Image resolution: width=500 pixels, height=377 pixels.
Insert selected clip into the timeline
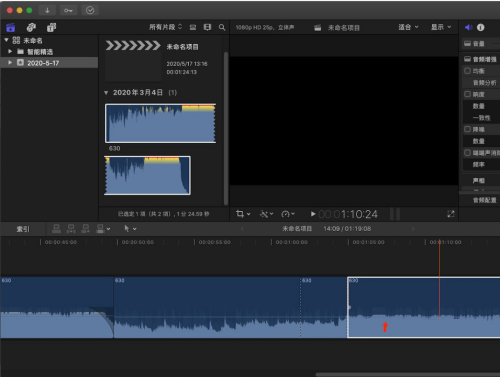[x=71, y=229]
